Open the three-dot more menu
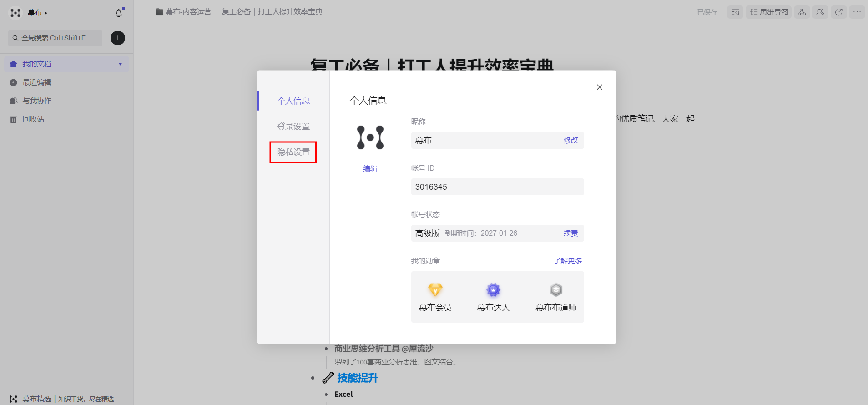Image resolution: width=868 pixels, height=405 pixels. (857, 12)
